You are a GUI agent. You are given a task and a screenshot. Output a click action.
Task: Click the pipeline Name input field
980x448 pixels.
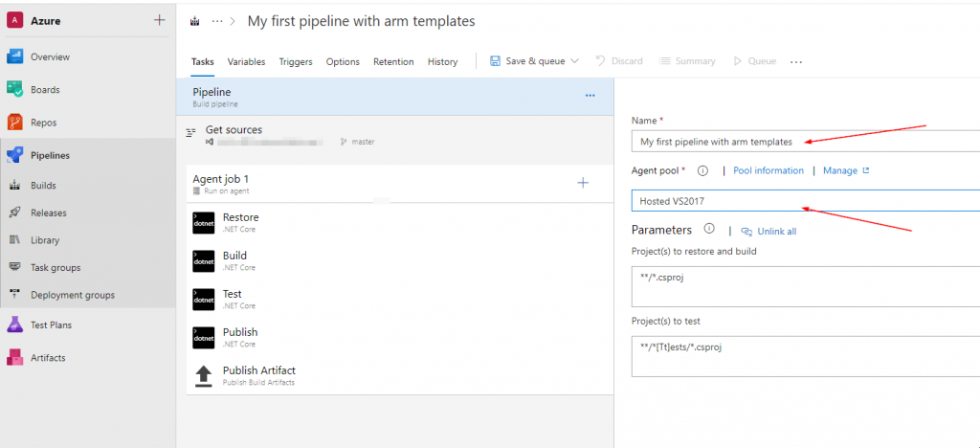pos(806,142)
